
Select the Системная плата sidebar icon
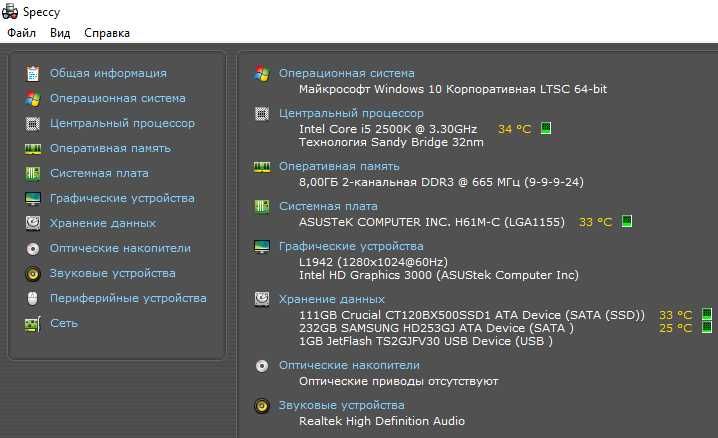click(x=33, y=173)
